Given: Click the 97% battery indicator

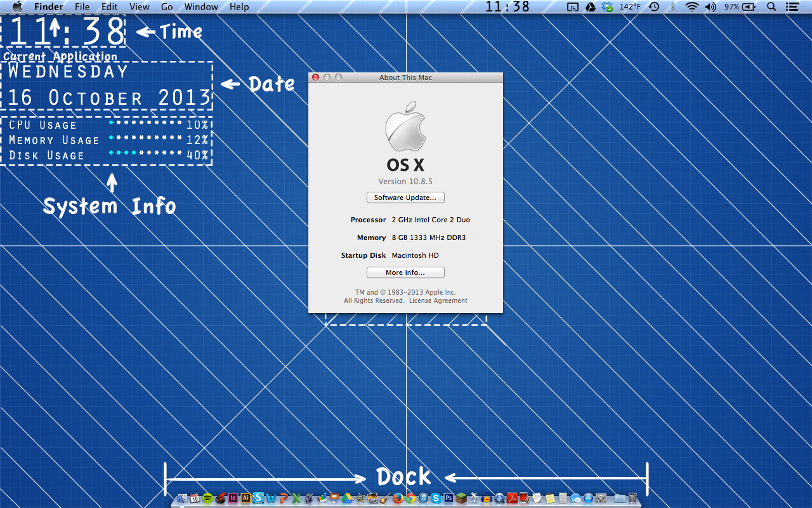Looking at the screenshot, I should 740,7.
